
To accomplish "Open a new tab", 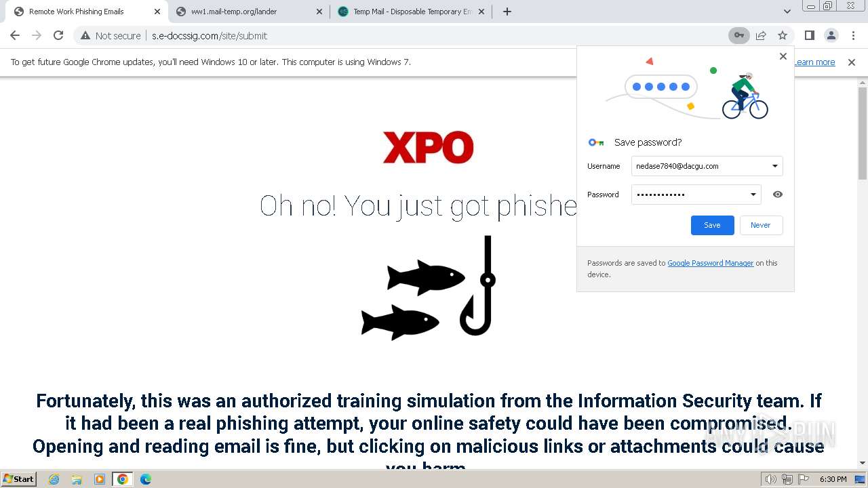I will 507,12.
